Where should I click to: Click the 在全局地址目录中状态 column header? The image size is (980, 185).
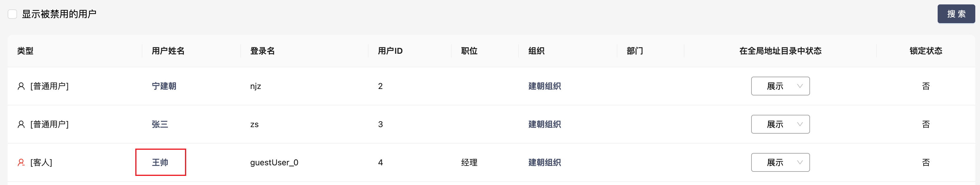780,51
